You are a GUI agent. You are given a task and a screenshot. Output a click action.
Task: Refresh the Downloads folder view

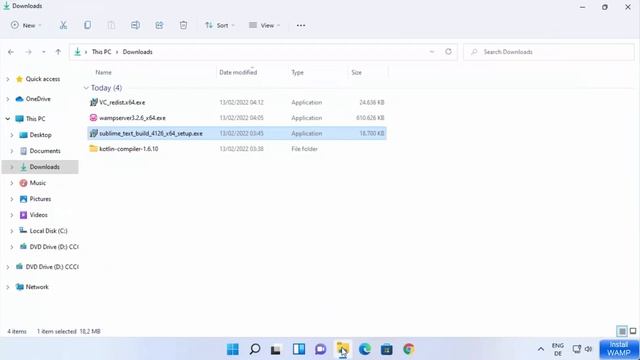[448, 51]
